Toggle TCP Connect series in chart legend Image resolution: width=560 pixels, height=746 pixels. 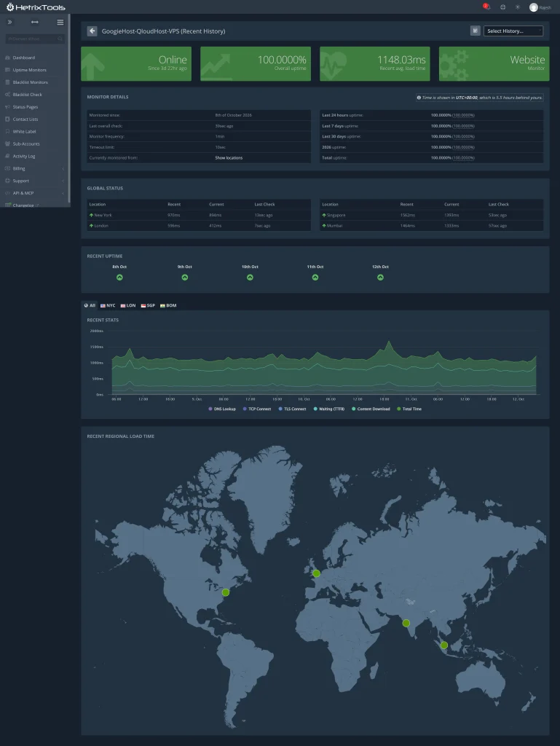click(257, 409)
